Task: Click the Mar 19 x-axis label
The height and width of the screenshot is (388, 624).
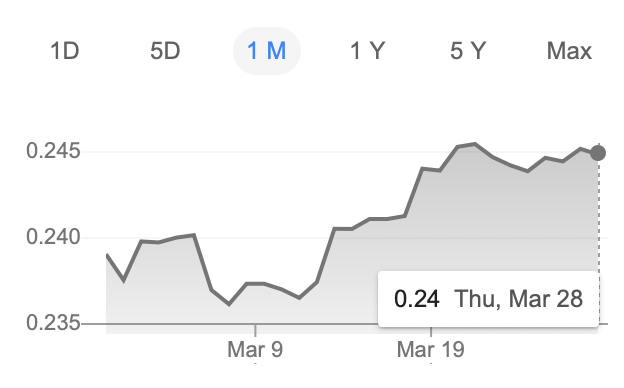Action: tap(431, 350)
